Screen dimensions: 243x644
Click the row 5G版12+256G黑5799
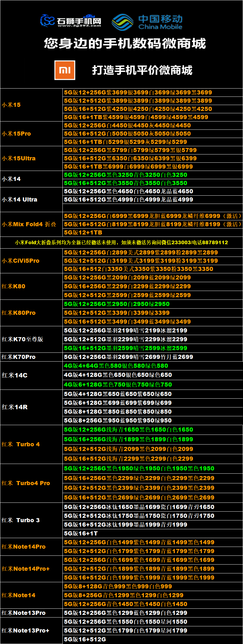point(153,150)
